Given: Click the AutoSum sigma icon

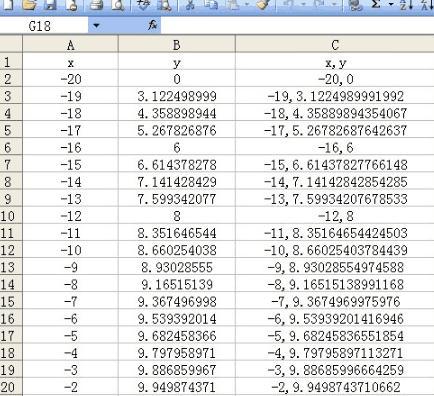Looking at the screenshot, I should [376, 4].
